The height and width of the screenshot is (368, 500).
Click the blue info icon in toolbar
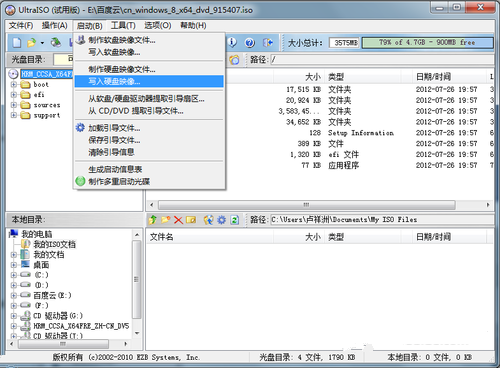232,42
